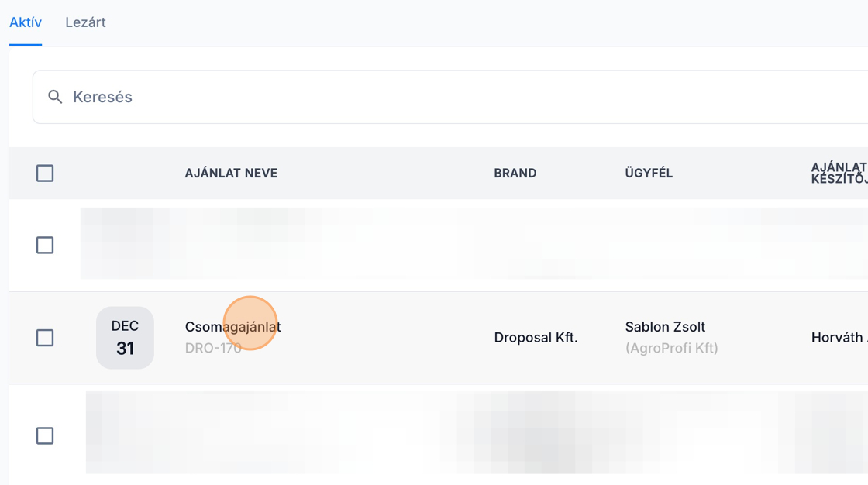This screenshot has width=868, height=485.
Task: Click the BRAND column header
Action: pos(515,173)
